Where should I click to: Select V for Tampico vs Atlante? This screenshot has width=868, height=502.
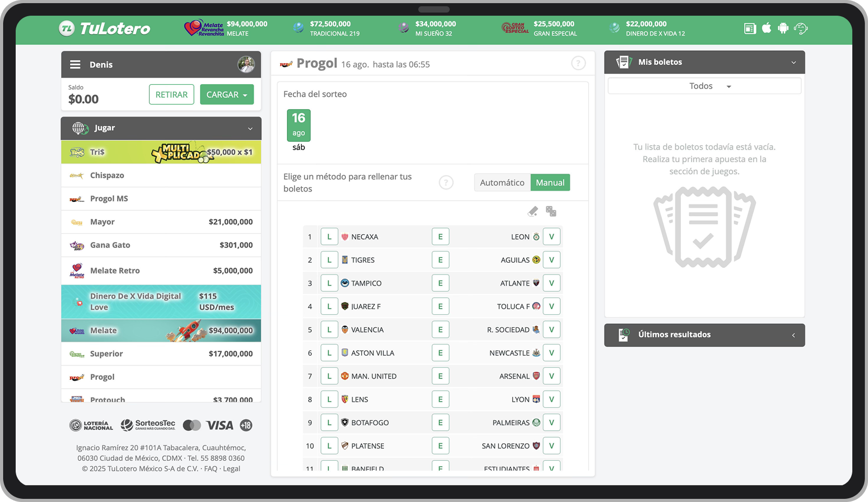[x=552, y=283]
